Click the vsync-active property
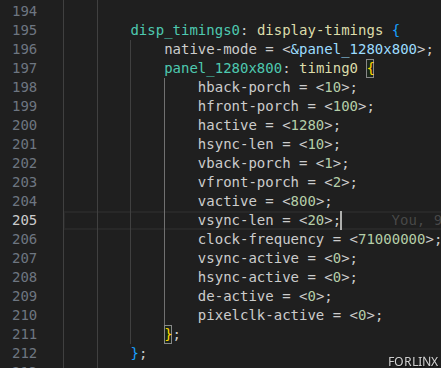 [x=248, y=258]
